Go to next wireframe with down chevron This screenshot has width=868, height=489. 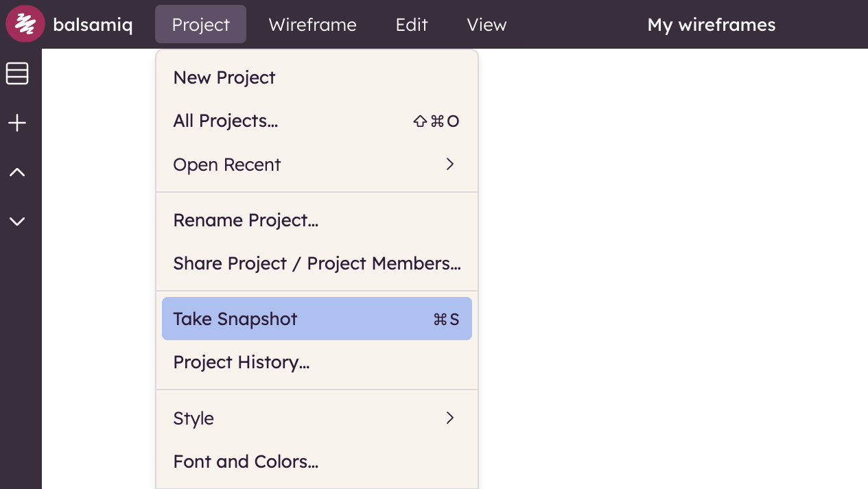pos(17,222)
